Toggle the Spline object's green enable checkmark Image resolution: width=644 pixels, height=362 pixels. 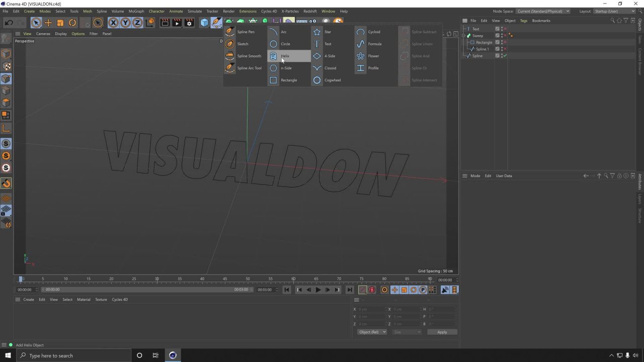pos(505,56)
